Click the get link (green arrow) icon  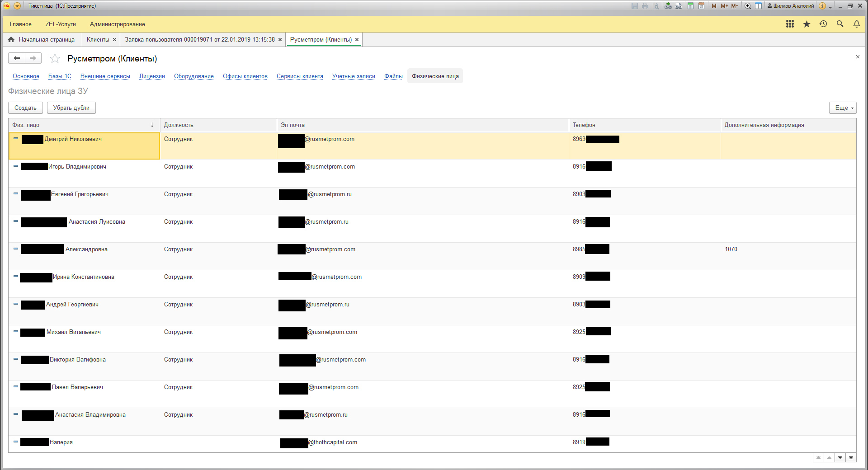pyautogui.click(x=668, y=6)
